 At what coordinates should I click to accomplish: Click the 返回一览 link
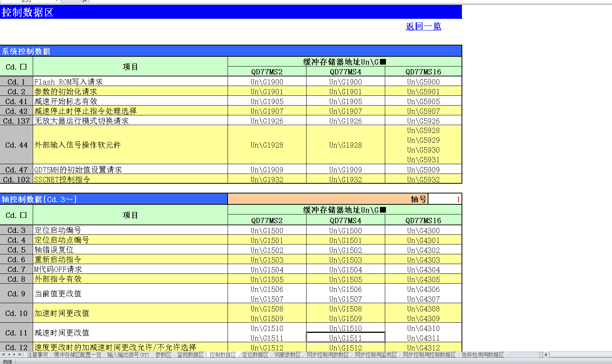(x=423, y=26)
